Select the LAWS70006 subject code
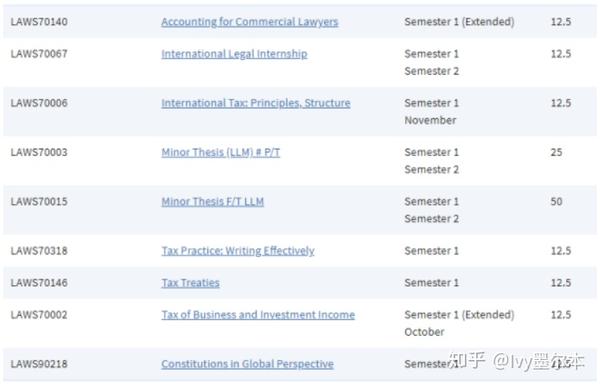600x388 pixels. pos(39,103)
